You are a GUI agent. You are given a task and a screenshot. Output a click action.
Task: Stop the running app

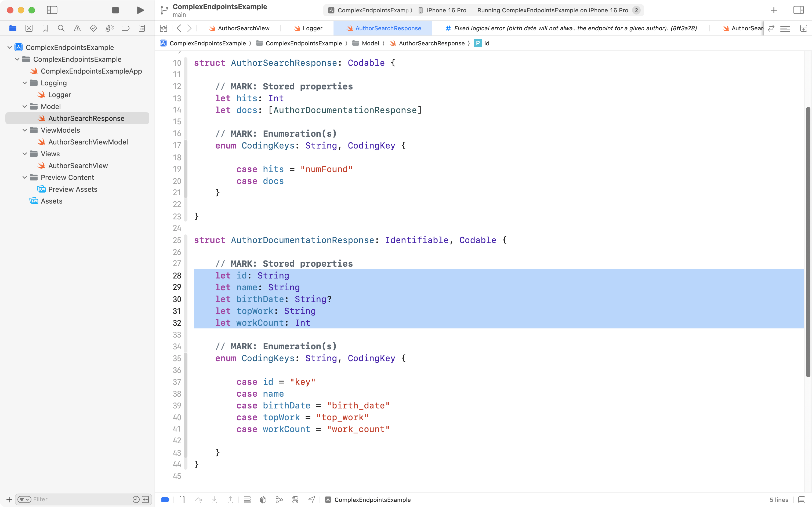tap(115, 10)
